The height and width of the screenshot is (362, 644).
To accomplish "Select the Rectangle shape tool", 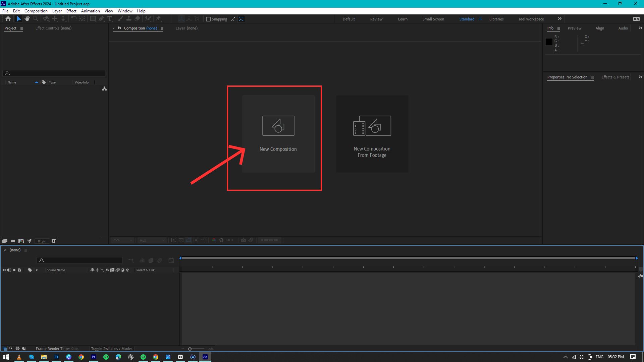I will click(93, 19).
